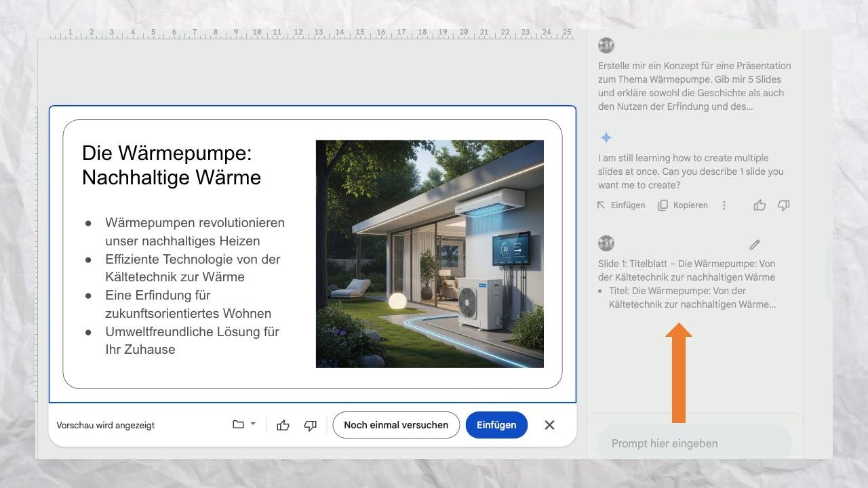This screenshot has height=488, width=868.
Task: Copy the response using "Kopieren"
Action: click(x=683, y=205)
